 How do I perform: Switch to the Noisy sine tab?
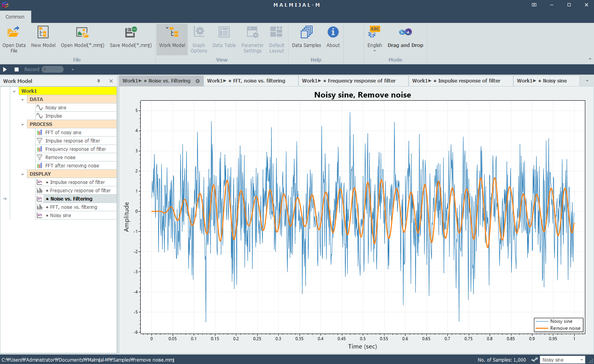pos(546,81)
